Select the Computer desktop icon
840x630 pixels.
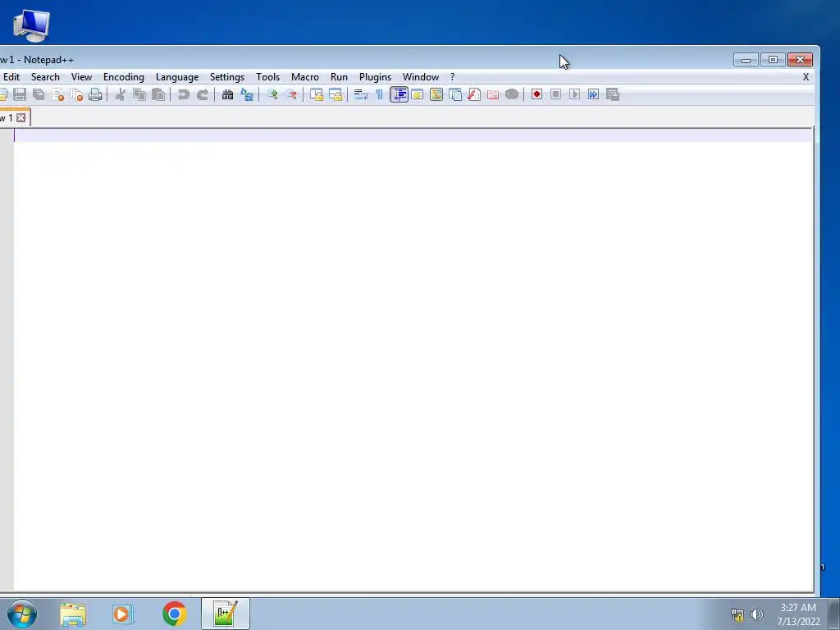(31, 25)
